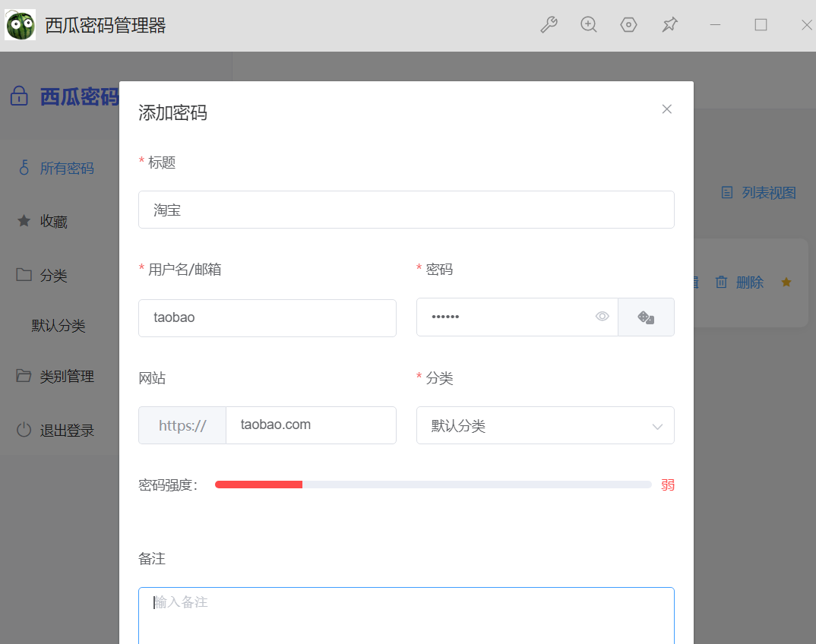
Task: Click the power icon next to 退出登录
Action: 24,430
